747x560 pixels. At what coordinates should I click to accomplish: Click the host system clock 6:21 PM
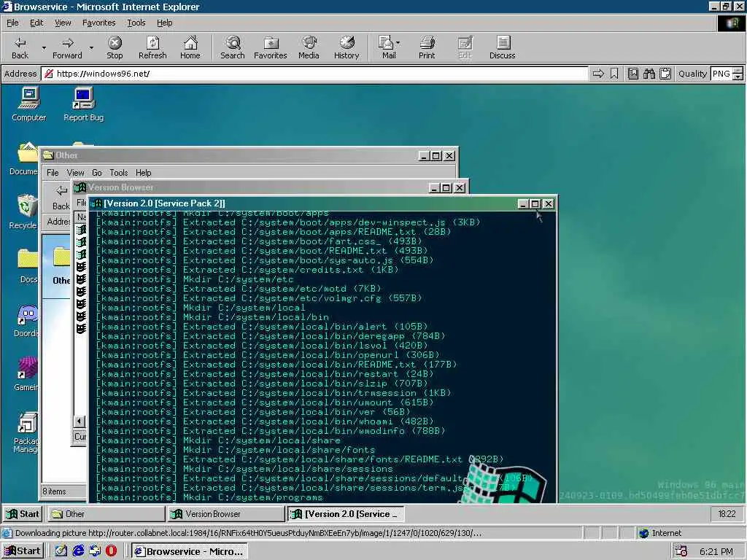click(716, 551)
